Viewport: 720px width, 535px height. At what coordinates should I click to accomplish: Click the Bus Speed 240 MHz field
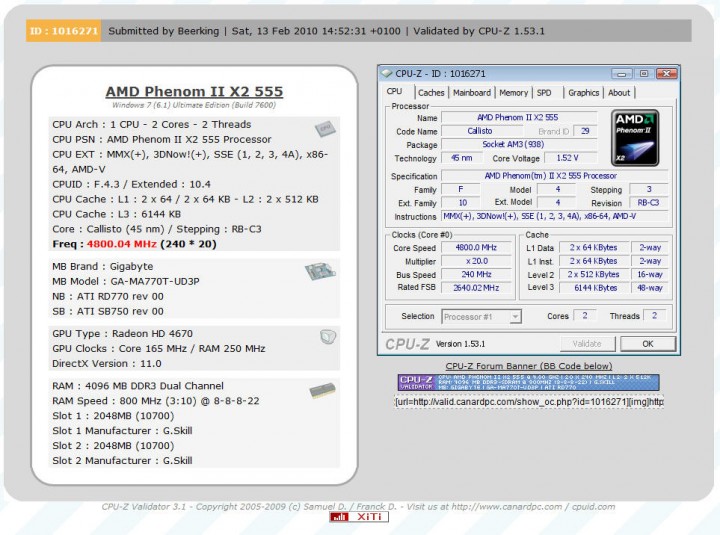coord(476,274)
